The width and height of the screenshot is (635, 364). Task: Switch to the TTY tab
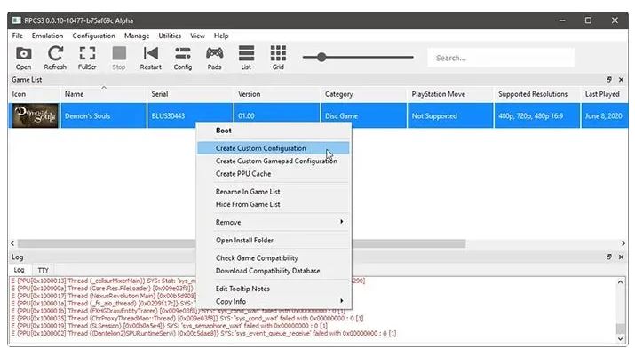(43, 270)
